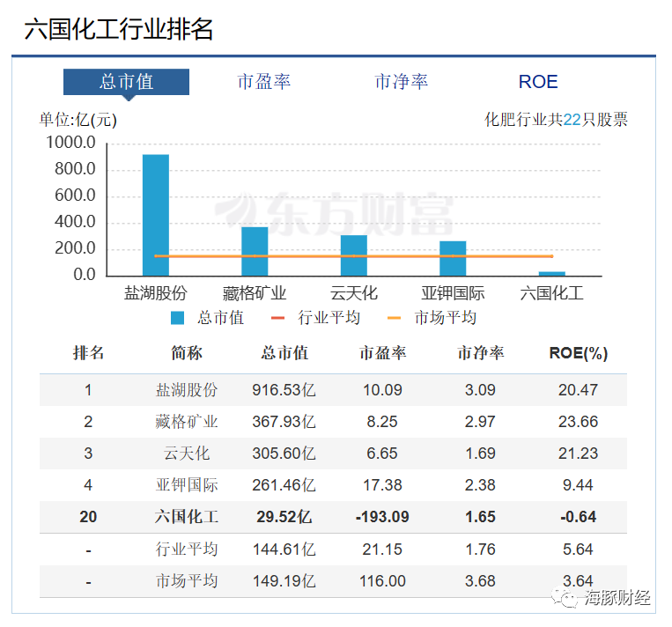Screen dimensions: 672x627
Task: Click the 亚钾国际 axis label
Action: 453,293
